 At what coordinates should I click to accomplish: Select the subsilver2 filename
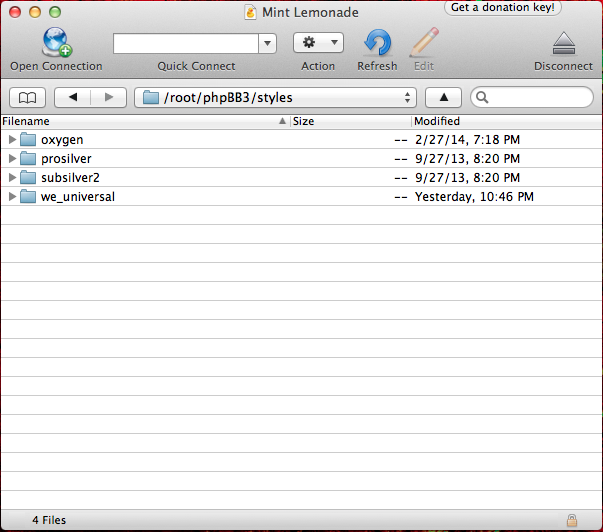point(70,177)
